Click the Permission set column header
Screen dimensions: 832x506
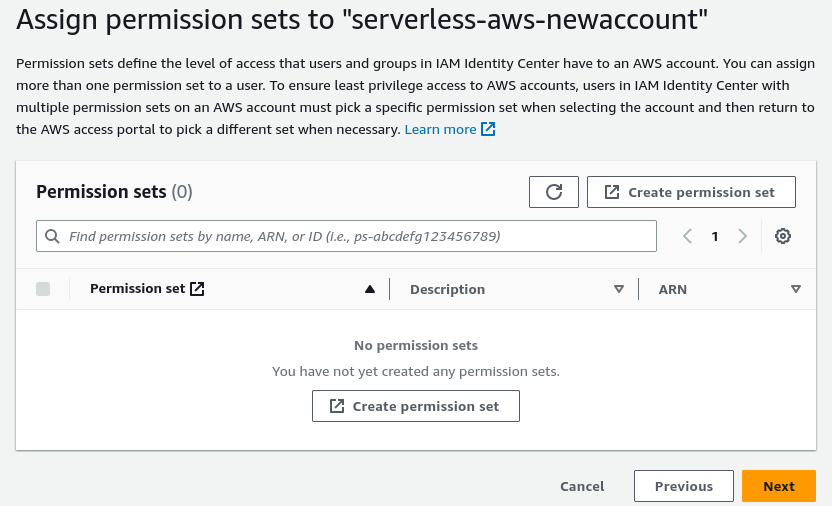pos(138,289)
